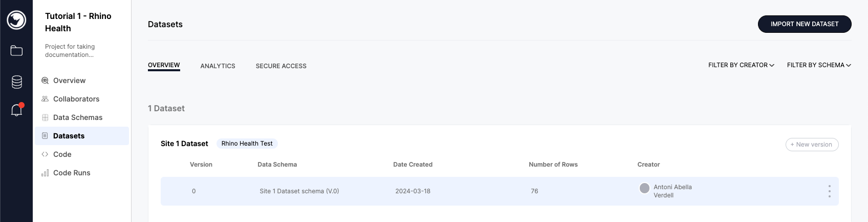Open the database stack icon in left rail
The image size is (868, 222).
pyautogui.click(x=16, y=82)
